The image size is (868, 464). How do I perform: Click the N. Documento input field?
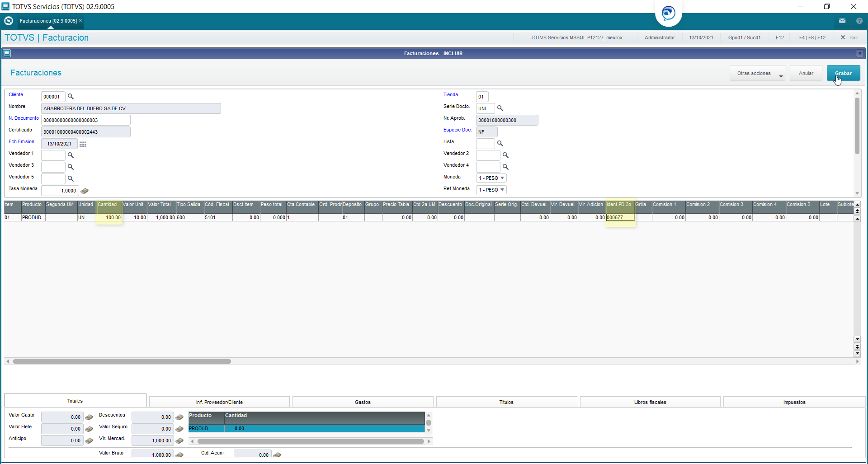(86, 120)
